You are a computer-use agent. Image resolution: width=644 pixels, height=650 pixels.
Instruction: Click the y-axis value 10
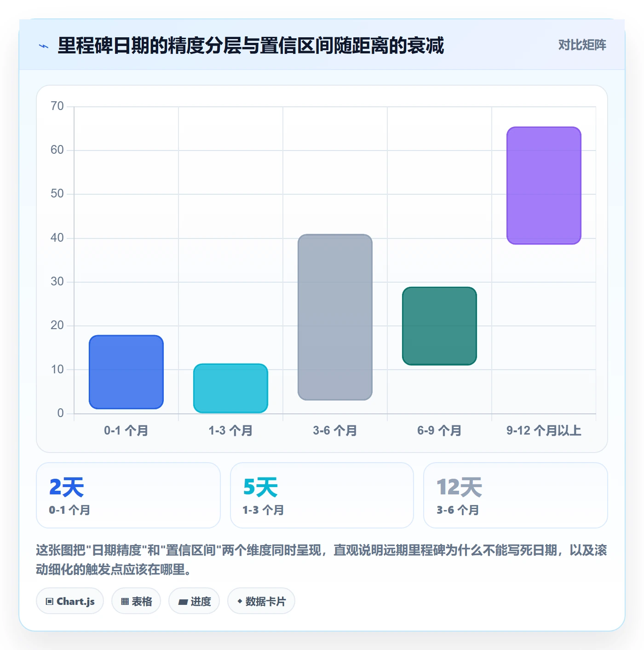[x=57, y=370]
